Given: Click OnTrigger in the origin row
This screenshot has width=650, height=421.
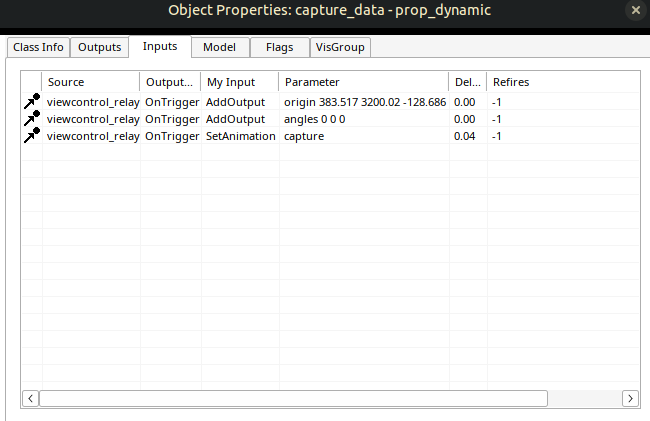Looking at the screenshot, I should tap(172, 102).
